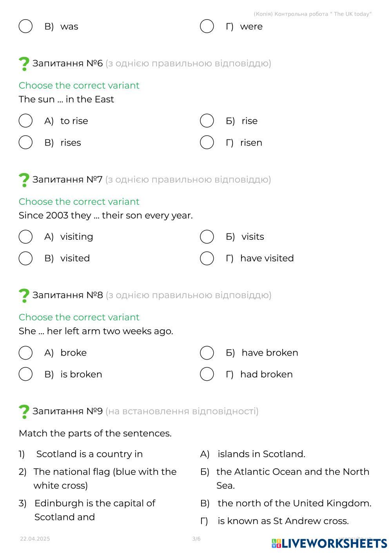The width and height of the screenshot is (392, 553).
Task: Select 'had broken' answer circle
Action: [207, 374]
